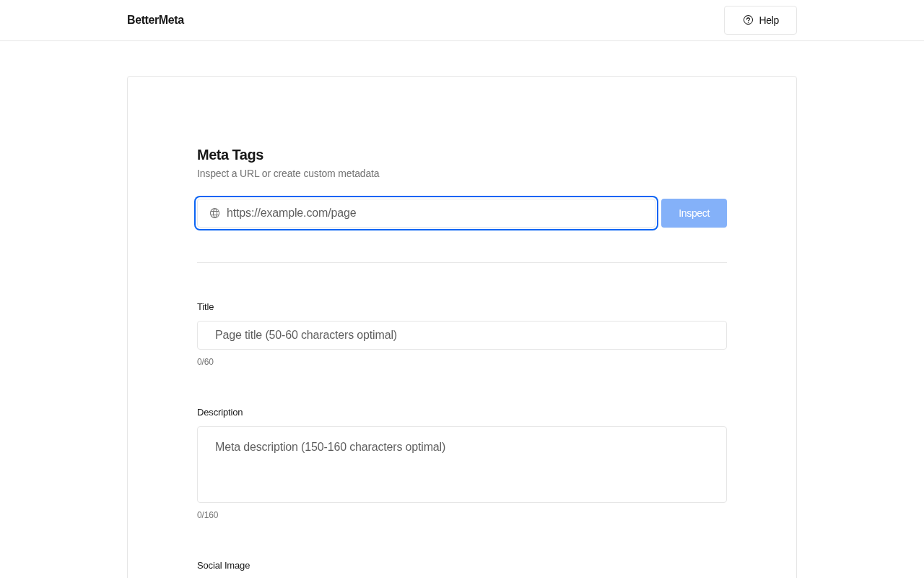Viewport: 924px width, 578px height.
Task: Click empty lower area of description box
Action: click(462, 484)
